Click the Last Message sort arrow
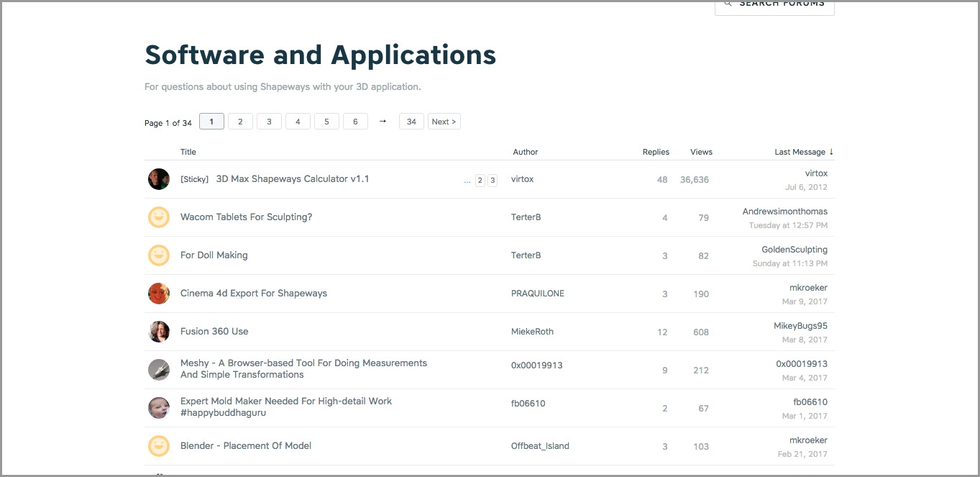Image resolution: width=980 pixels, height=477 pixels. pos(831,152)
